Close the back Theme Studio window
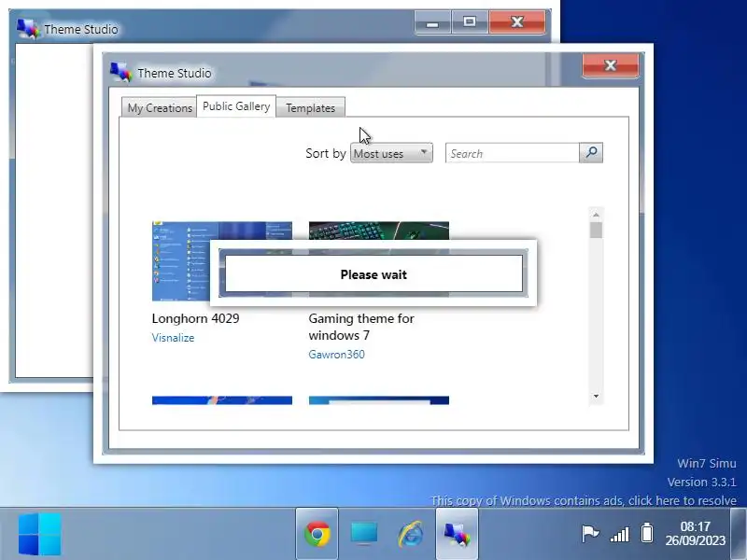Image resolution: width=747 pixels, height=560 pixels. pyautogui.click(x=517, y=22)
